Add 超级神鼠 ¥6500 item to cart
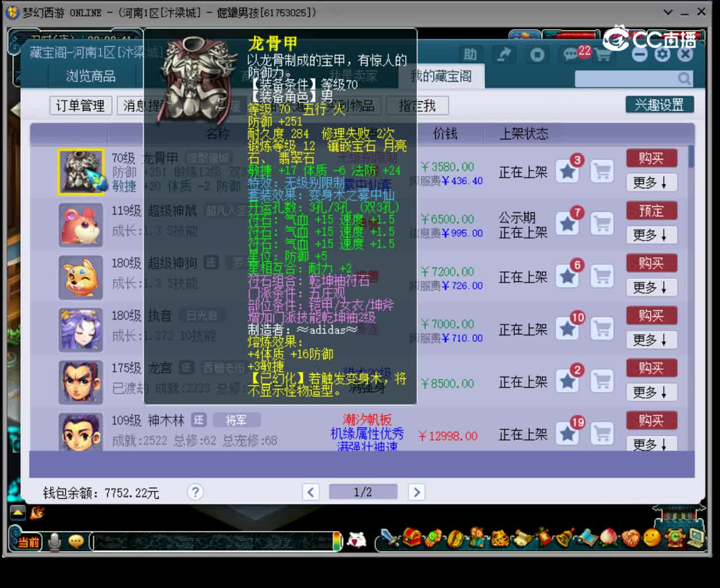Screen dimensions: 720x588 click(602, 224)
